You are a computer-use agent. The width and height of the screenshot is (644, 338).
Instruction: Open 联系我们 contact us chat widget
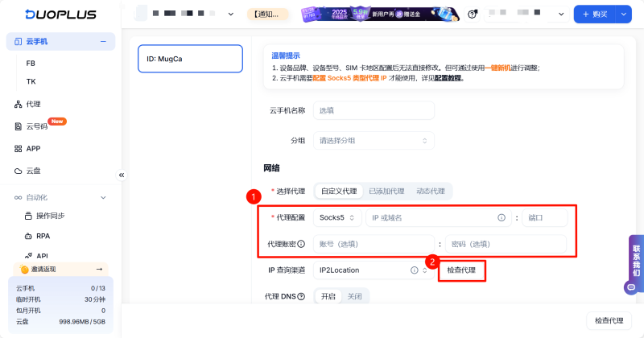click(635, 262)
